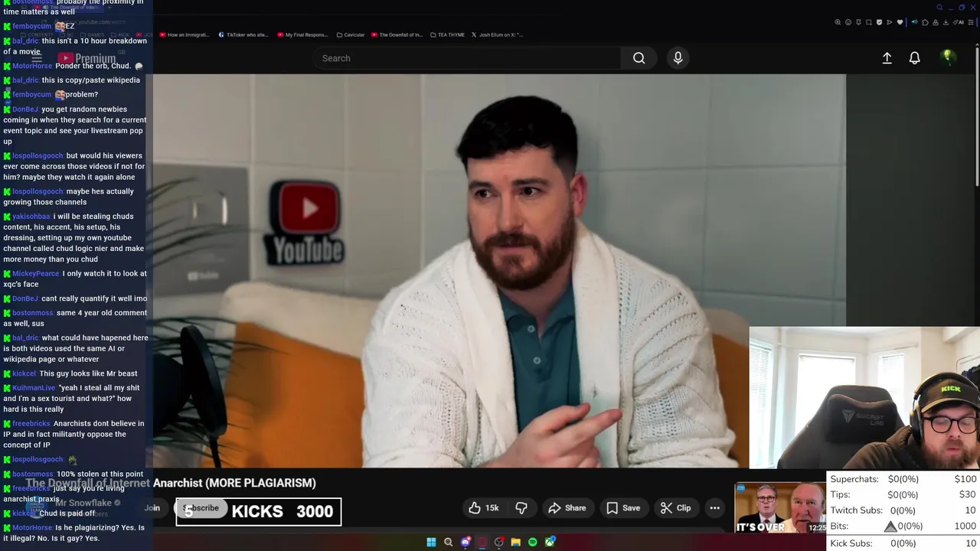Click into the YouTube Search field
The width and height of the screenshot is (980, 551).
point(467,58)
